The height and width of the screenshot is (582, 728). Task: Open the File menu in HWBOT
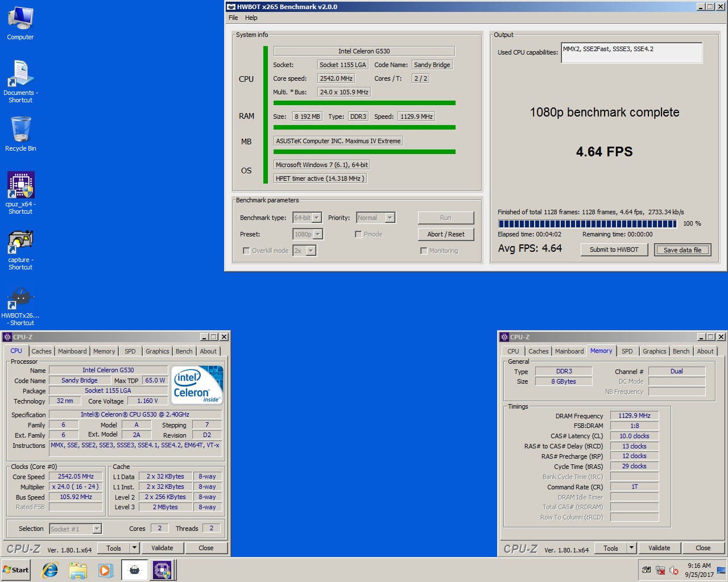[233, 18]
